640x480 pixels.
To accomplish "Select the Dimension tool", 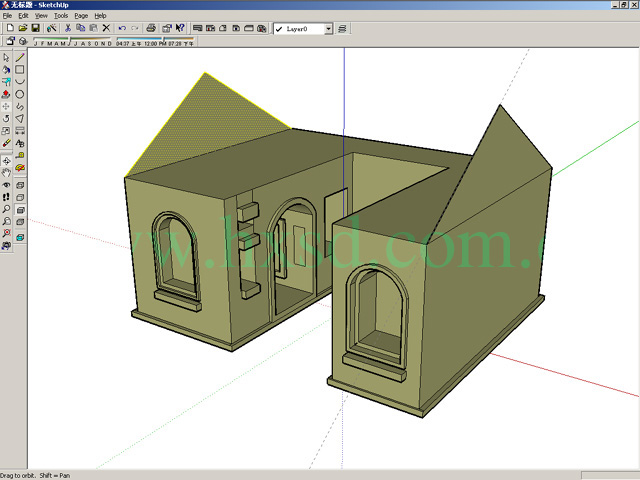I will pyautogui.click(x=20, y=131).
